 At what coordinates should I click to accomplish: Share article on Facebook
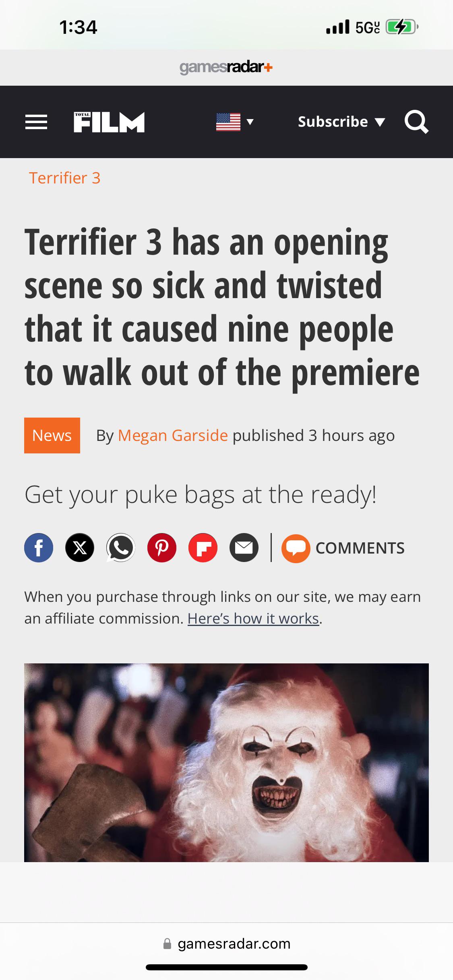pyautogui.click(x=39, y=548)
